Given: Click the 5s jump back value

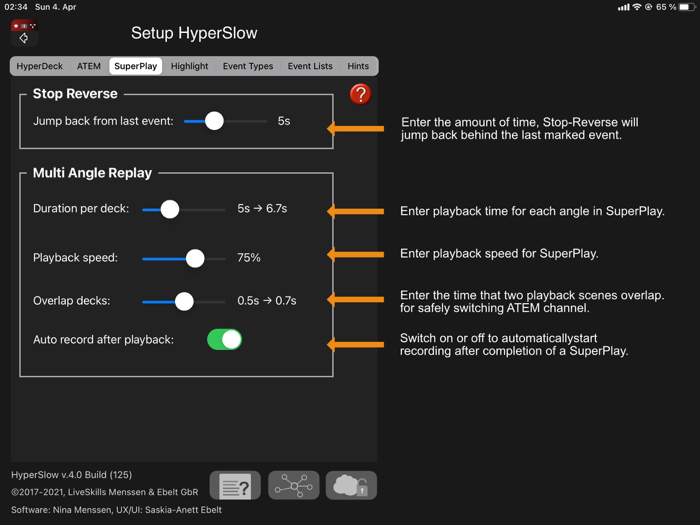Looking at the screenshot, I should pos(284,121).
